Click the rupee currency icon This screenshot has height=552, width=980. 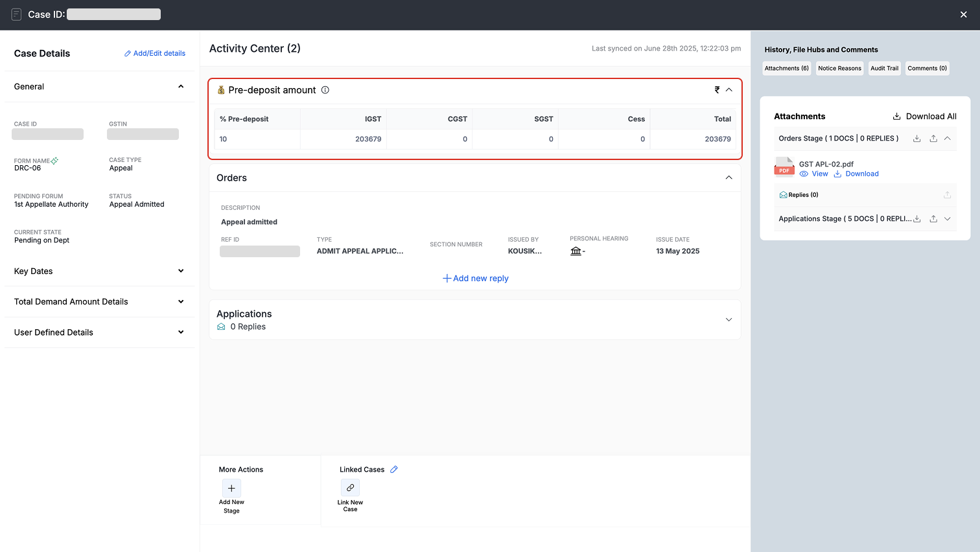[717, 90]
